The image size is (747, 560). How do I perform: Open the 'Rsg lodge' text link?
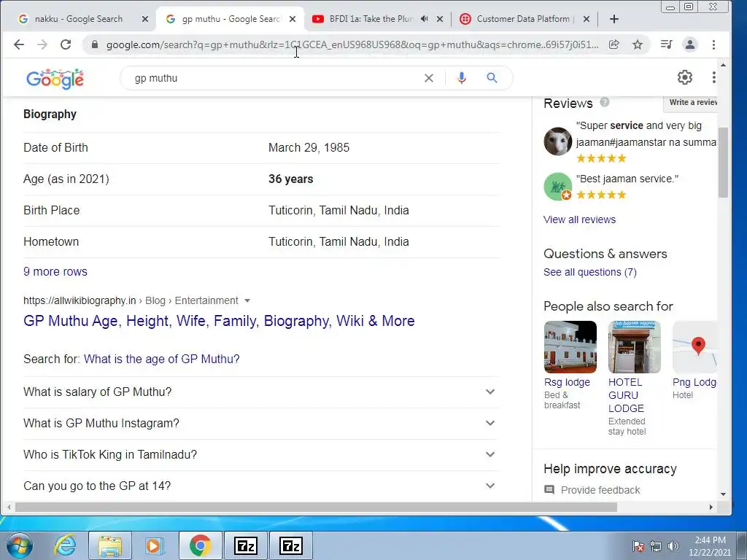(x=567, y=382)
